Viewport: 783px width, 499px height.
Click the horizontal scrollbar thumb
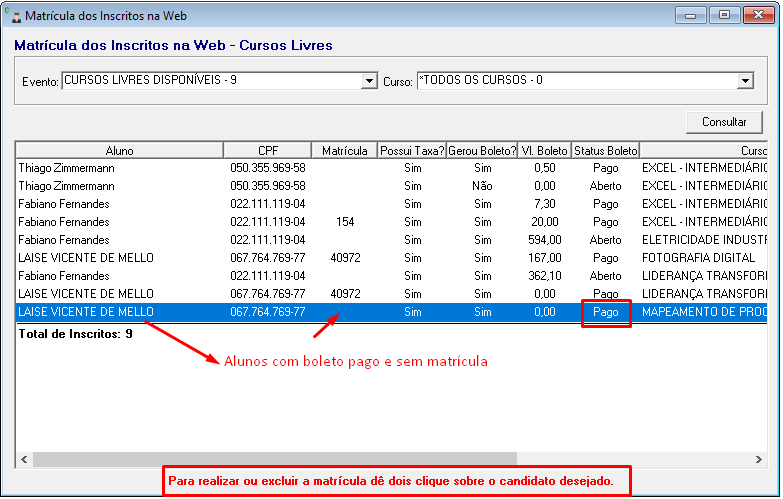pyautogui.click(x=275, y=459)
